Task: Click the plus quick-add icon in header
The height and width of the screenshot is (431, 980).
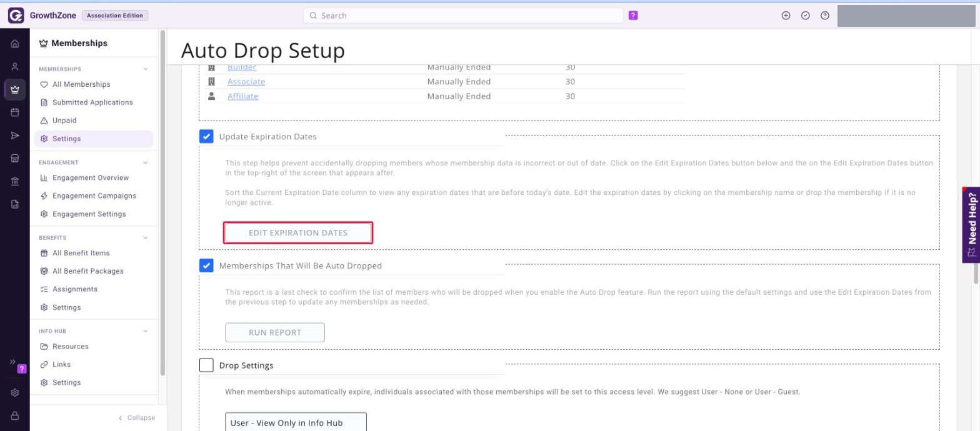Action: tap(786, 16)
